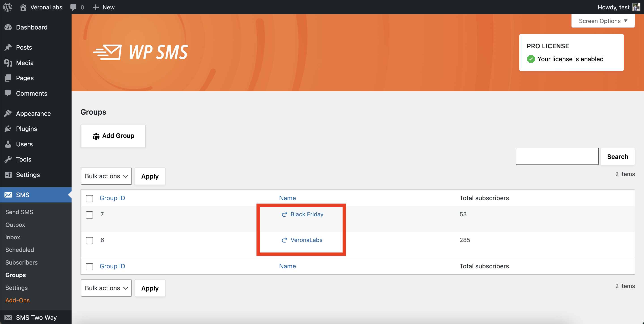Open the Black Friday group link
Viewport: 644px width, 324px height.
307,214
